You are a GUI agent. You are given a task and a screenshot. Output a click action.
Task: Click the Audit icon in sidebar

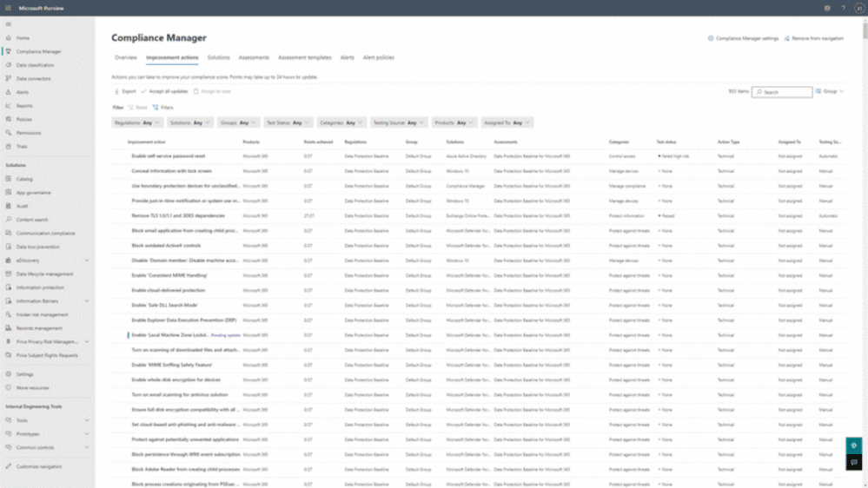tap(9, 206)
